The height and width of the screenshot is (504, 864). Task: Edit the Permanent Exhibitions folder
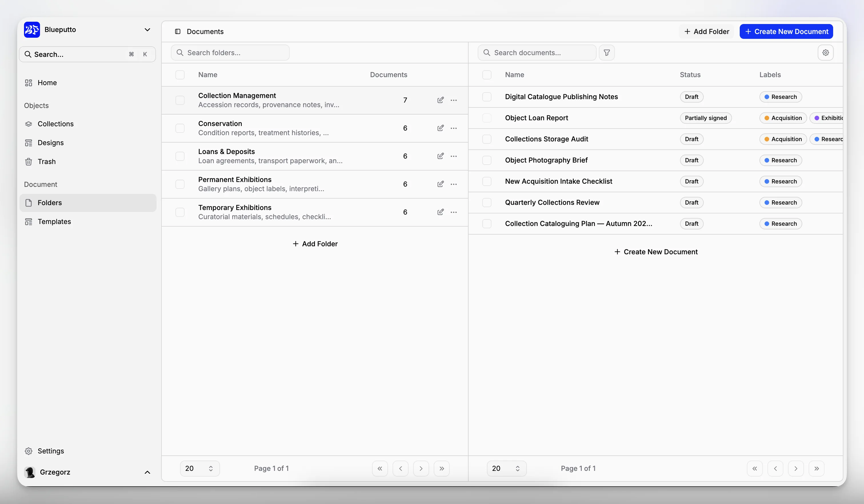click(441, 184)
